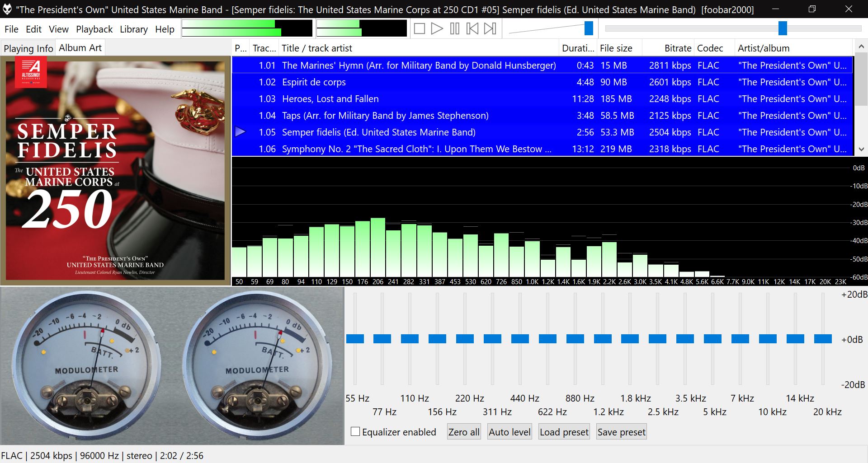Skip to the previous track
This screenshot has width=868, height=463.
coord(472,29)
